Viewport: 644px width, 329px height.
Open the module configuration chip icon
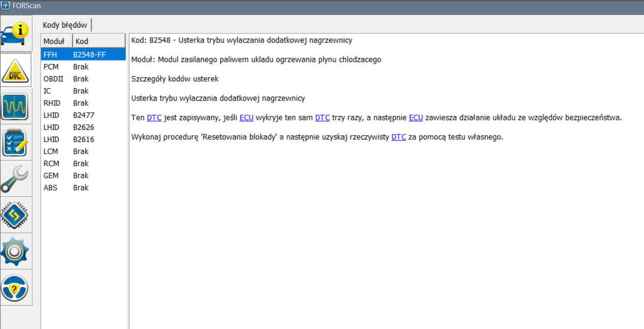16,215
